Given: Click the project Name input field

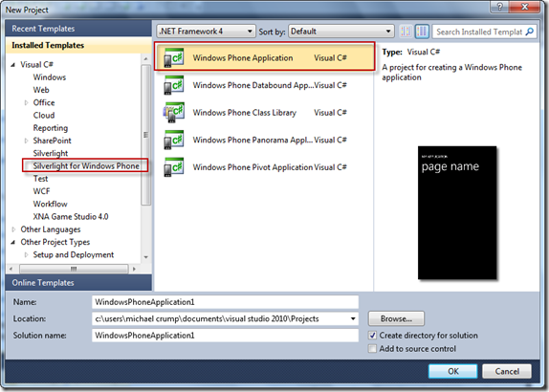Looking at the screenshot, I should point(225,302).
